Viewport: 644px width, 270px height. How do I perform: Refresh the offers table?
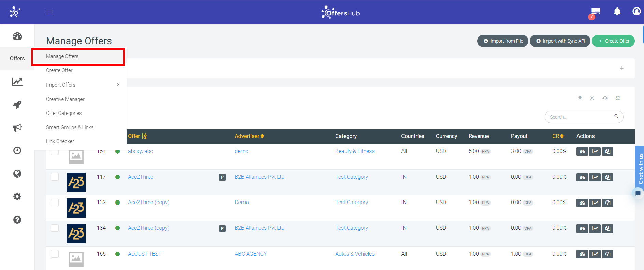605,98
